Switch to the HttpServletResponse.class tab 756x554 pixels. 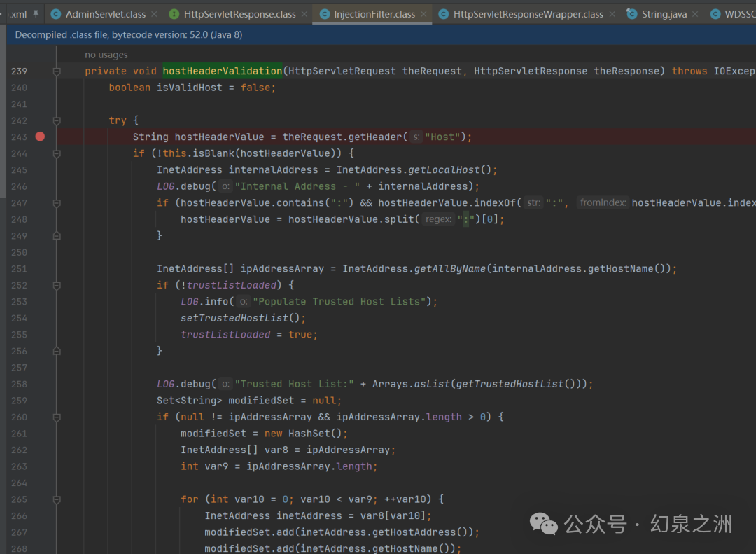[x=239, y=14]
